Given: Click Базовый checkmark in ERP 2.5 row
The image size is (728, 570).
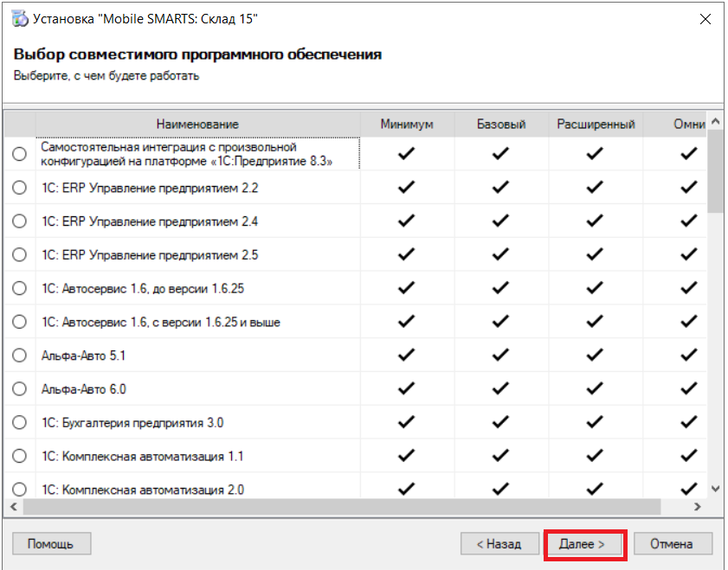Looking at the screenshot, I should (x=500, y=254).
